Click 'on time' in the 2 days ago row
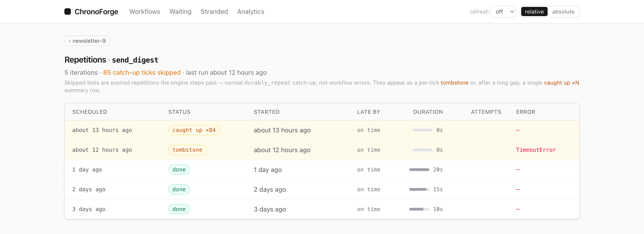The image size is (644, 234). click(x=368, y=189)
